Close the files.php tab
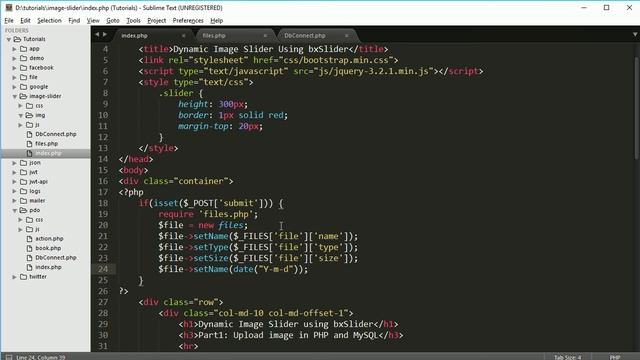Viewport: 640px width, 360px height. pyautogui.click(x=265, y=36)
